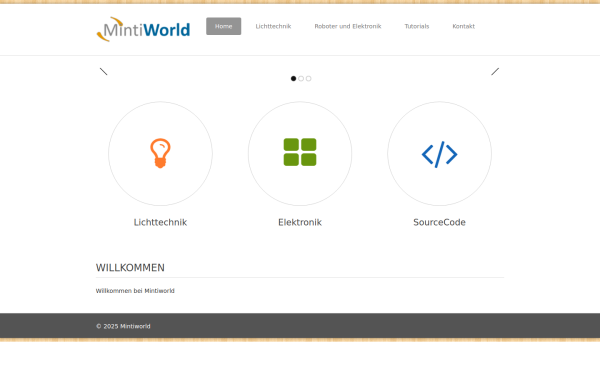Click the © 2025 Mintiworld footer text
This screenshot has height=375, width=600.
click(x=123, y=326)
